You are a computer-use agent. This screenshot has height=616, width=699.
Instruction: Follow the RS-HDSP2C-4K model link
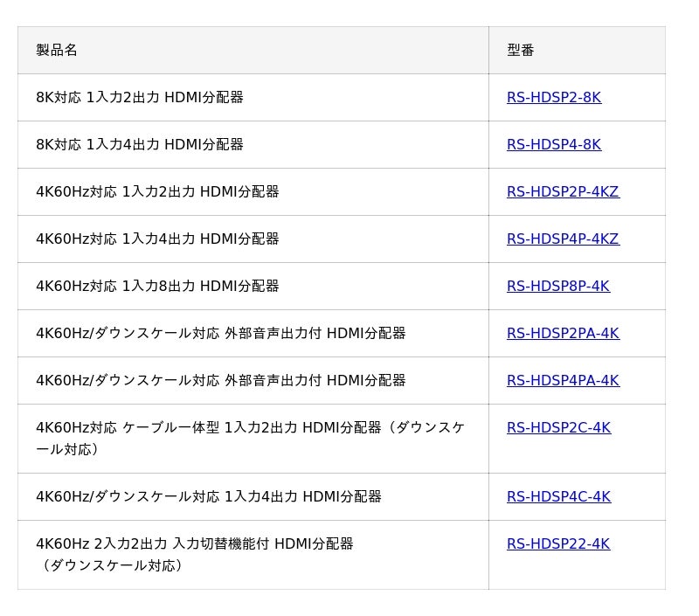point(558,428)
